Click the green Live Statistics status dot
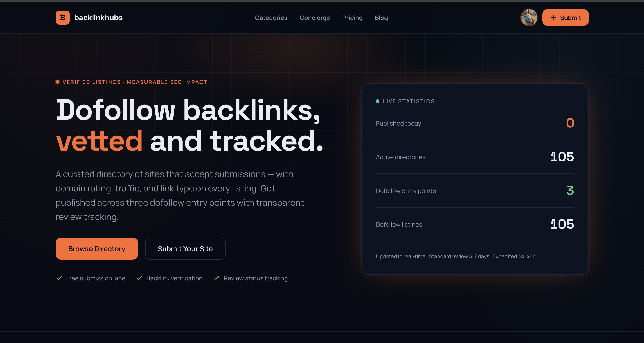This screenshot has height=343, width=644. pyautogui.click(x=377, y=101)
